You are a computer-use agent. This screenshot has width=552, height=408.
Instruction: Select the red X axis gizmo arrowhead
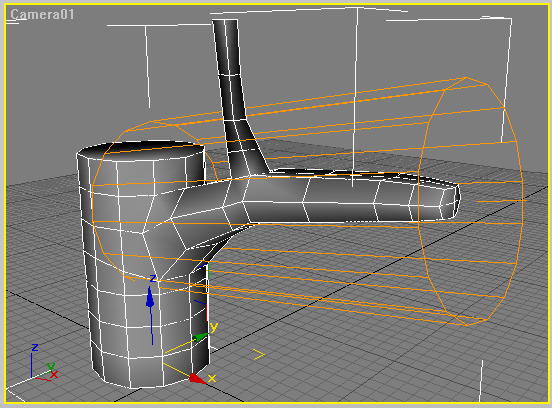pos(196,378)
